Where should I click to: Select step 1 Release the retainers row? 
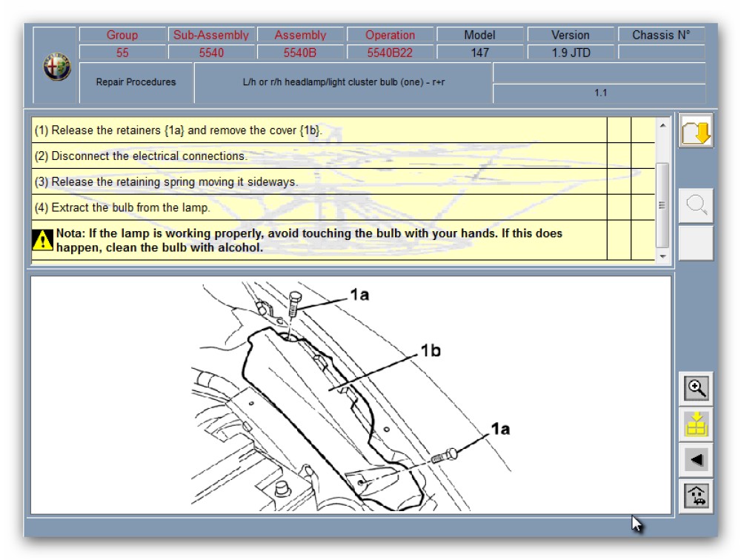tap(319, 130)
